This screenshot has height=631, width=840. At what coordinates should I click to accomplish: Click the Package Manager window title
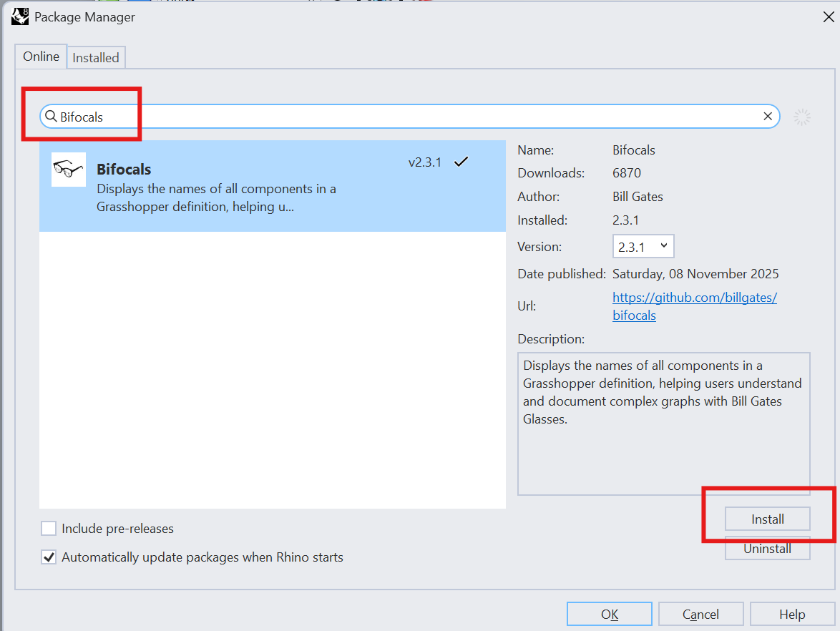click(84, 17)
